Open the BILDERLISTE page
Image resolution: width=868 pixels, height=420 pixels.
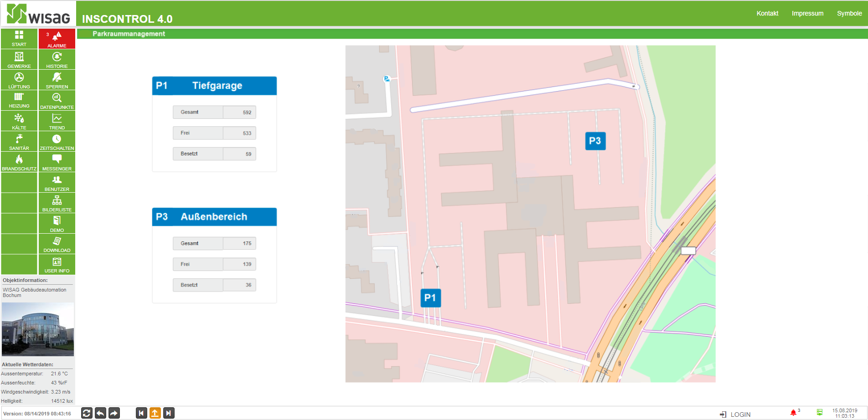pyautogui.click(x=57, y=203)
